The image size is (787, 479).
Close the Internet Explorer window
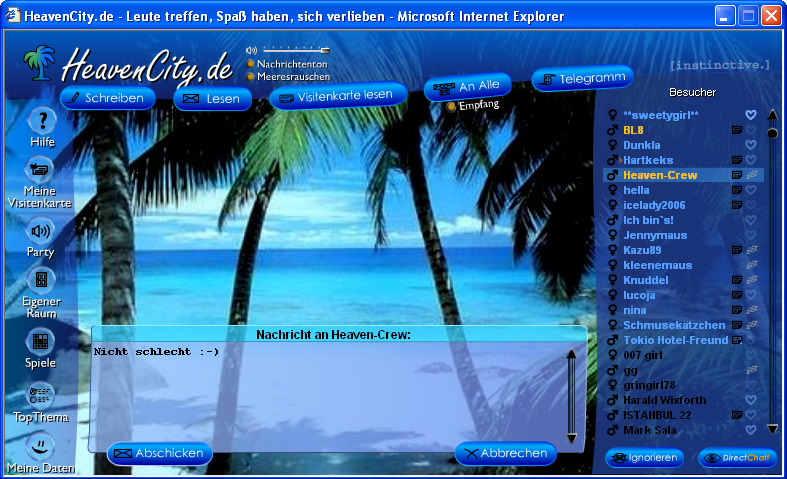(x=771, y=16)
